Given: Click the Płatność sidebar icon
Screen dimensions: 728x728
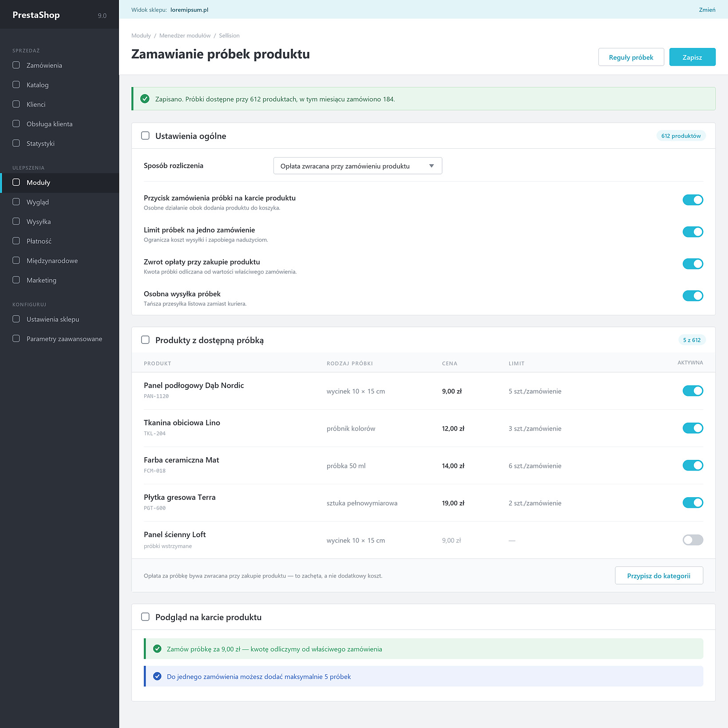Looking at the screenshot, I should click(16, 241).
